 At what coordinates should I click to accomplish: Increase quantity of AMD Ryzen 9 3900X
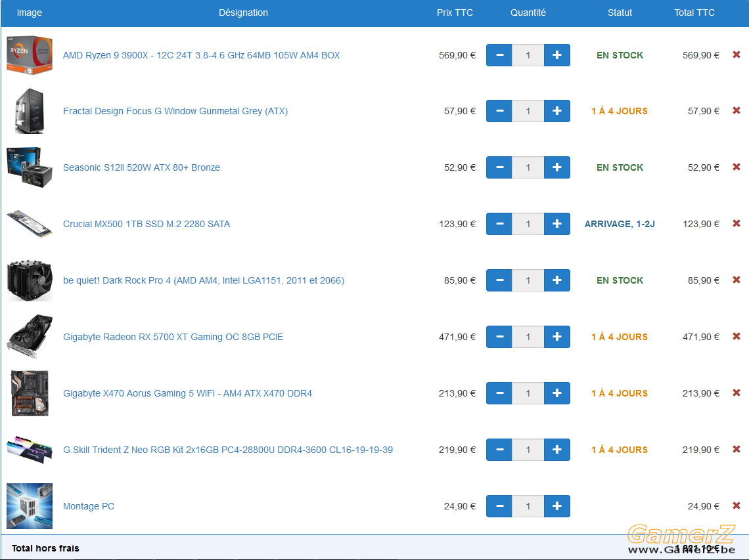click(557, 55)
